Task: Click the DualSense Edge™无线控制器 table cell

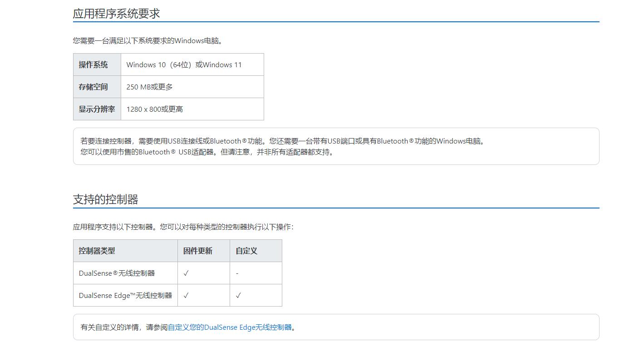Action: (x=125, y=295)
